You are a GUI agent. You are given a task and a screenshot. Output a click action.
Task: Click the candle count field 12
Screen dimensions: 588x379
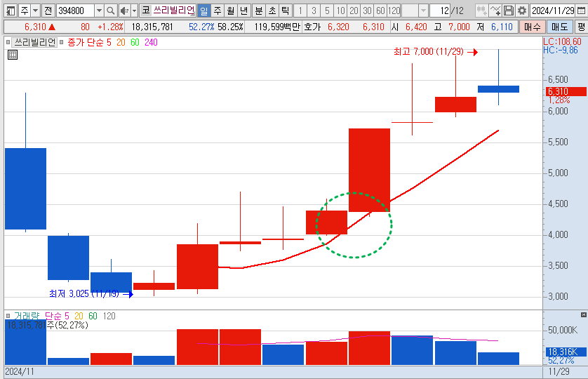pos(439,11)
